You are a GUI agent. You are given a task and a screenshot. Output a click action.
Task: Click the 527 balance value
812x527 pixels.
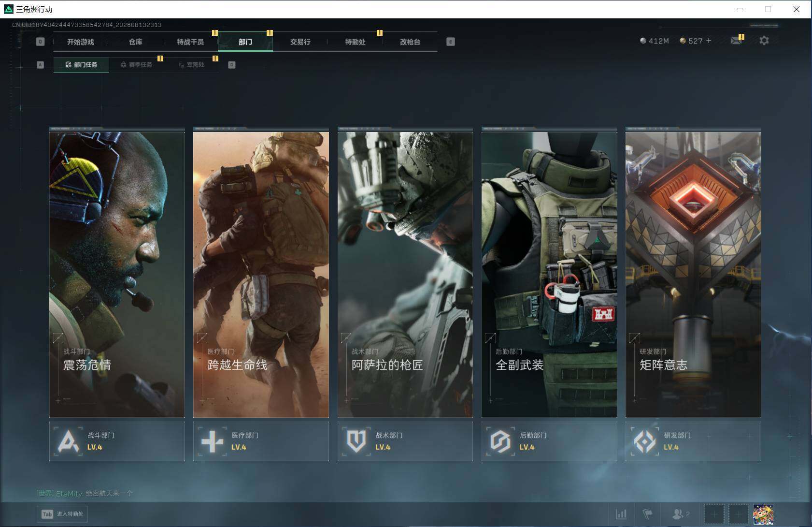pos(695,41)
